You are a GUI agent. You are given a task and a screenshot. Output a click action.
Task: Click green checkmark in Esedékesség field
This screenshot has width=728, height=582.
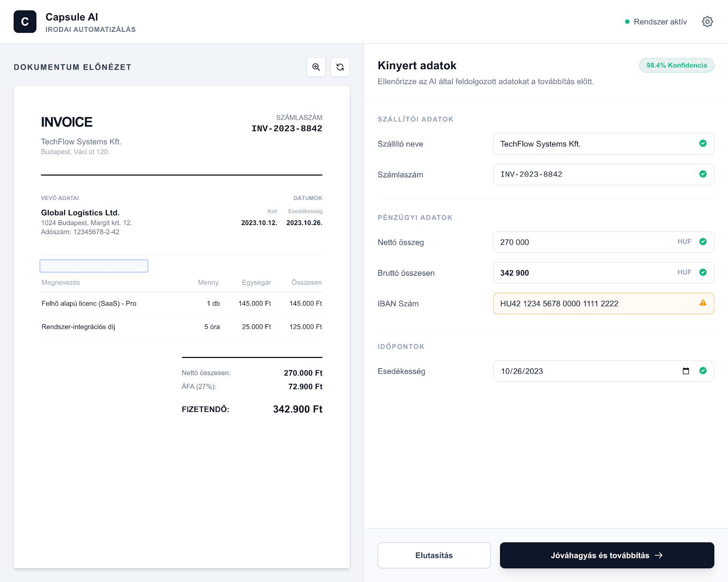click(703, 371)
